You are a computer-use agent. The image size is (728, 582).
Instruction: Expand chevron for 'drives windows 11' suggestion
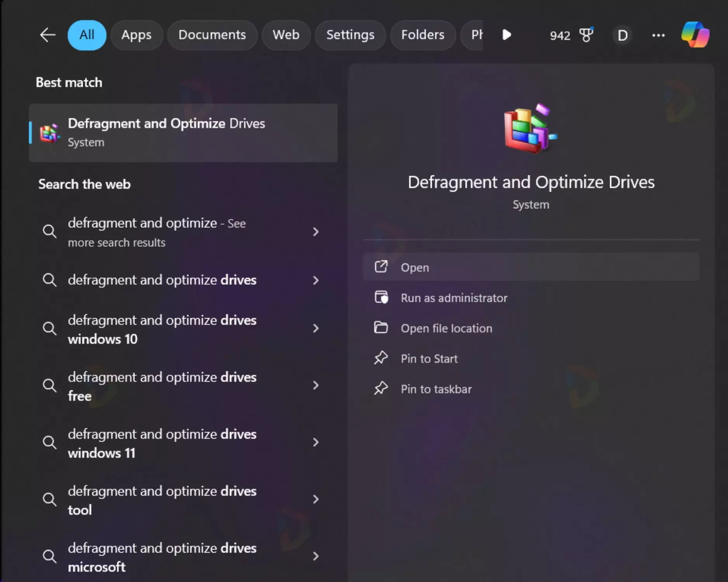point(316,442)
